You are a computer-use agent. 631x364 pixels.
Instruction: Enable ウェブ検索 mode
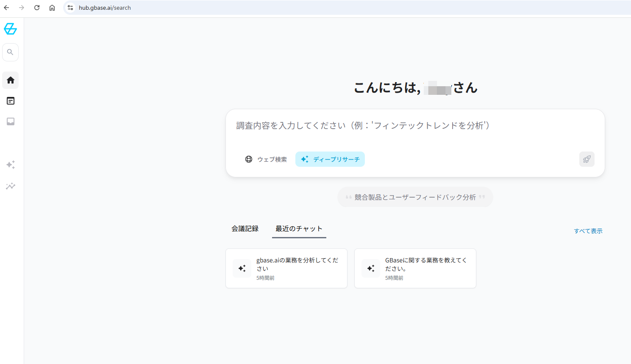[267, 159]
